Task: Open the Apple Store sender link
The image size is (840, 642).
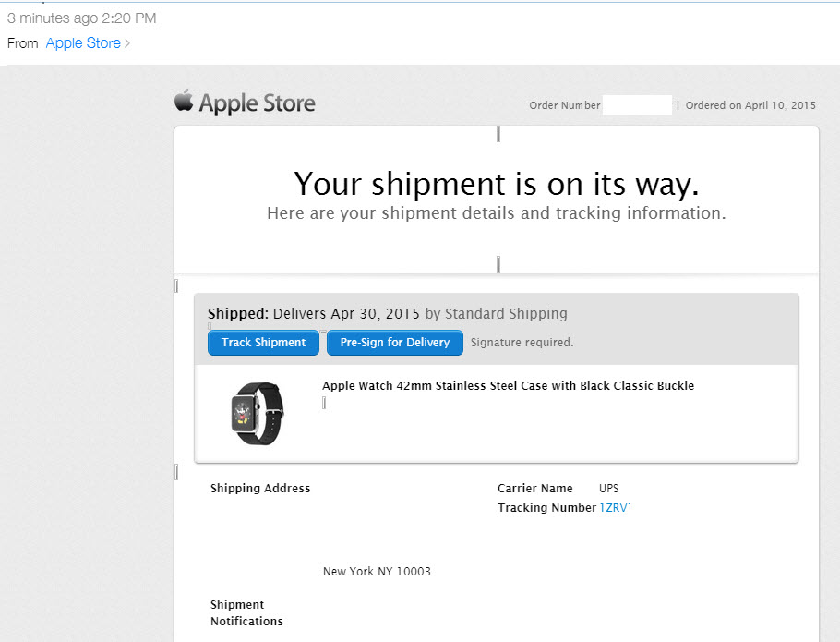Action: 83,42
